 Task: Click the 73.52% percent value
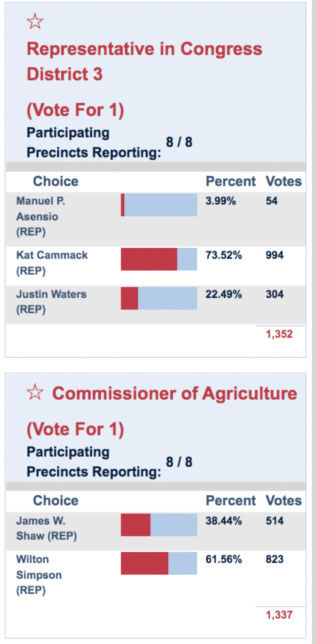[223, 255]
